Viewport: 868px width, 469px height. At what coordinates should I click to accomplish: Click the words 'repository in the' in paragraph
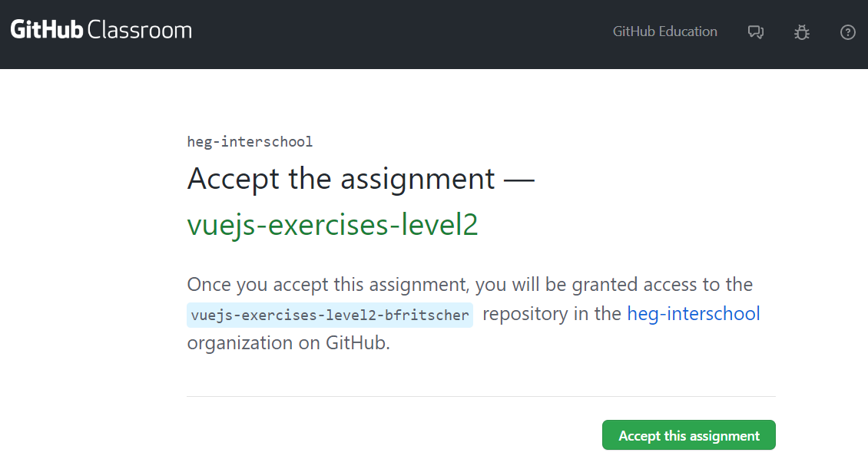(550, 313)
